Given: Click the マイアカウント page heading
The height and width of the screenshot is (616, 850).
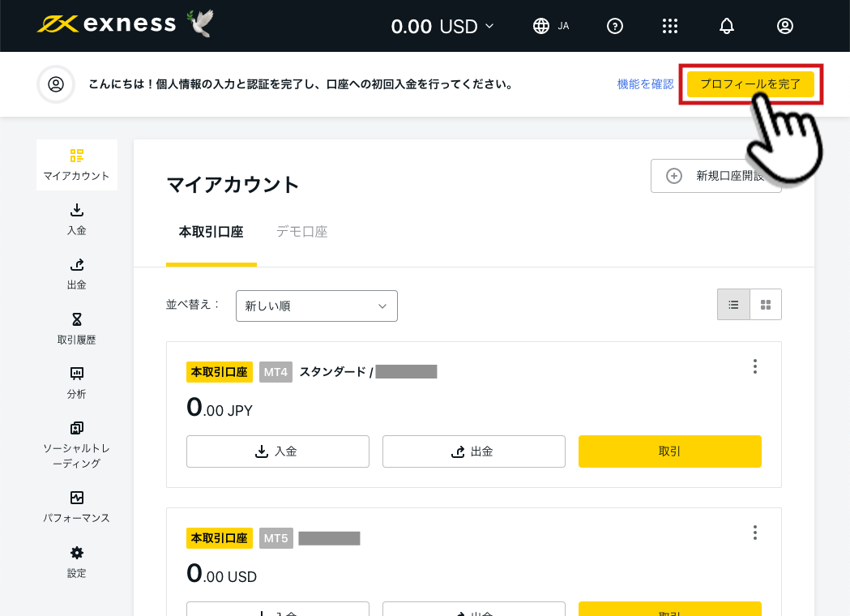Looking at the screenshot, I should point(233,184).
